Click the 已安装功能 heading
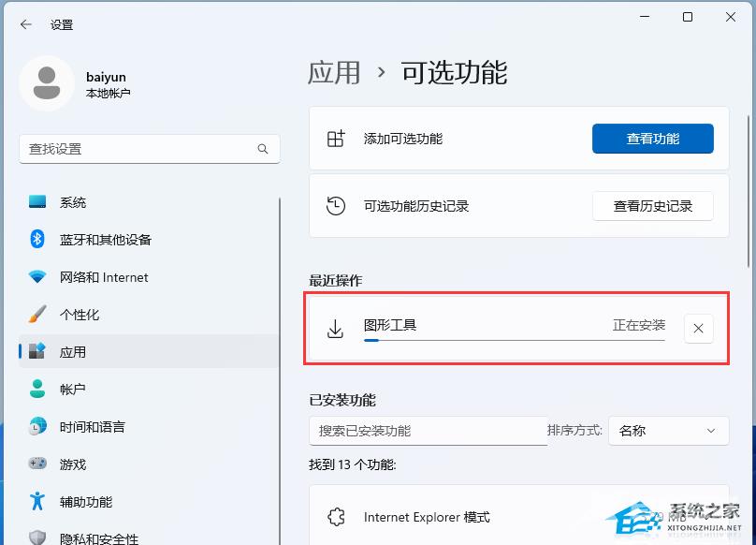This screenshot has height=545, width=756. (x=342, y=400)
